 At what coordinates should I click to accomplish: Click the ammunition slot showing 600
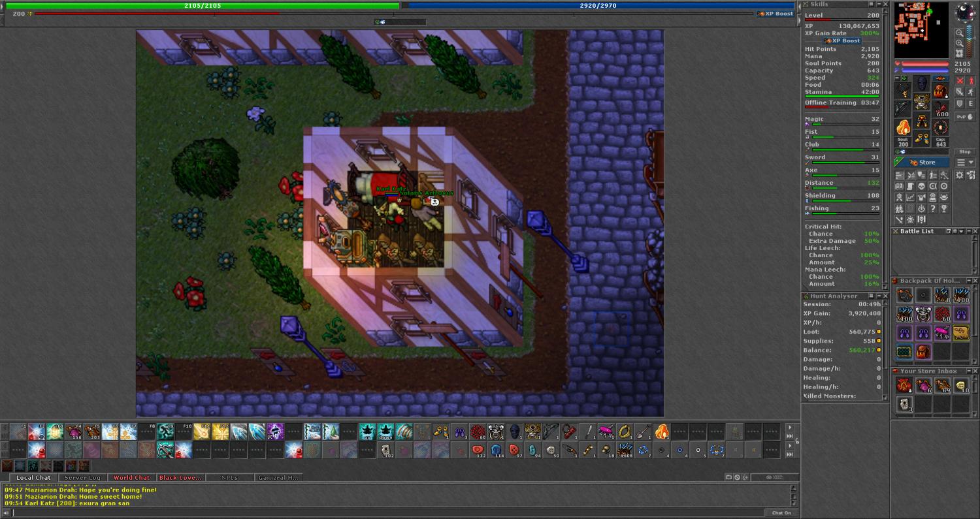click(941, 108)
